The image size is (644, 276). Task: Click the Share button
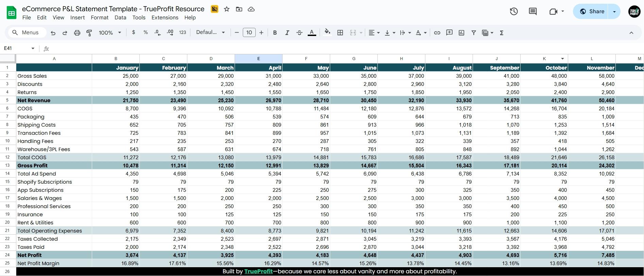coord(592,12)
